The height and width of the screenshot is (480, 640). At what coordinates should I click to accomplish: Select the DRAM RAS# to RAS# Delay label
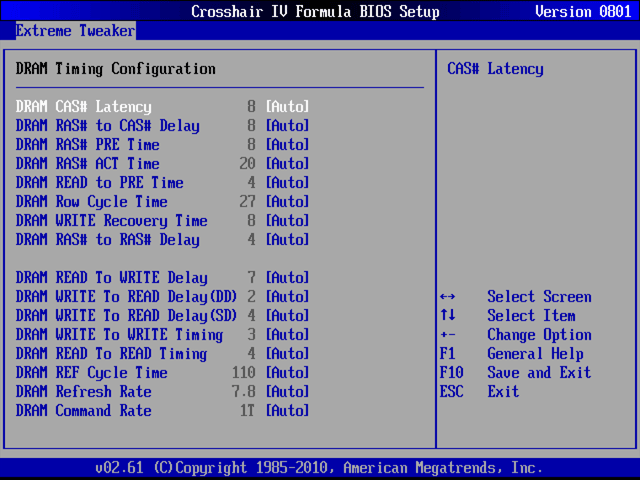(x=108, y=240)
